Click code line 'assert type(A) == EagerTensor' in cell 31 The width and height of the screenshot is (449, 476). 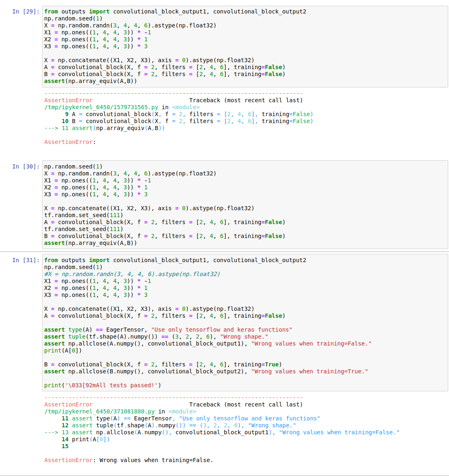168,330
